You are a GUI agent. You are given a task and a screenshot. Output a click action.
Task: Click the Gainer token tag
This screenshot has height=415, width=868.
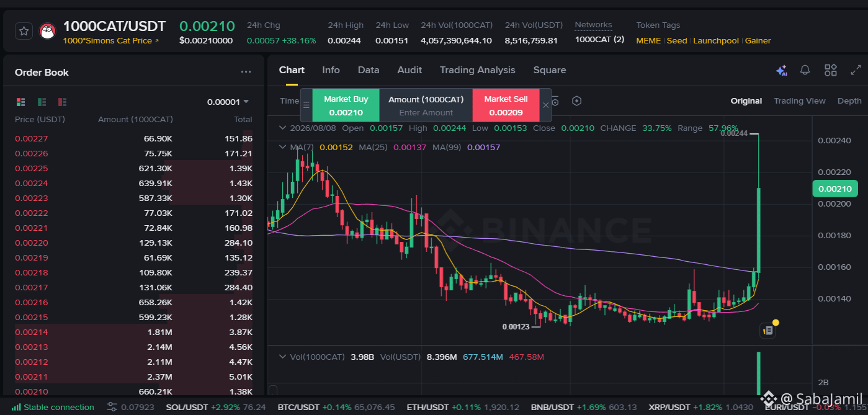tap(758, 40)
